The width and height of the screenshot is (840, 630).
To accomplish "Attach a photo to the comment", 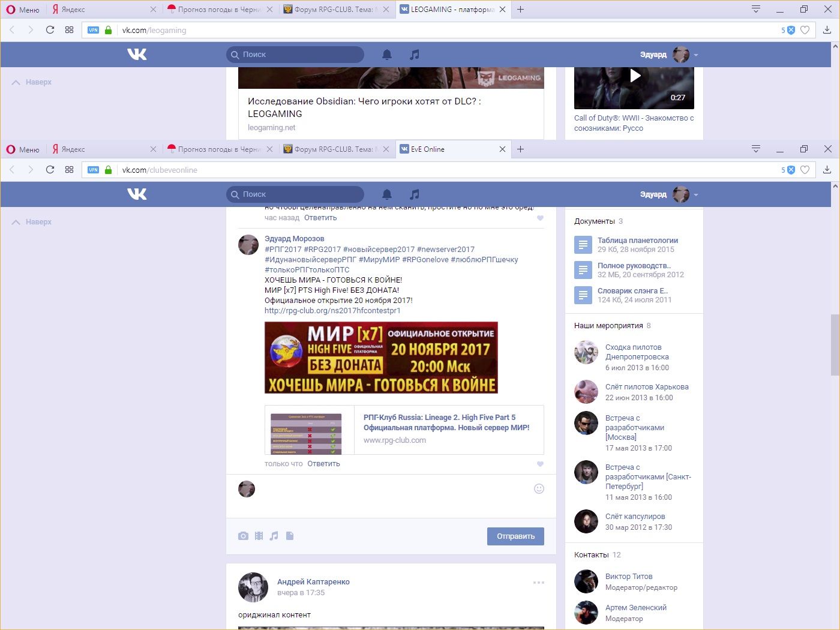I will 243,536.
